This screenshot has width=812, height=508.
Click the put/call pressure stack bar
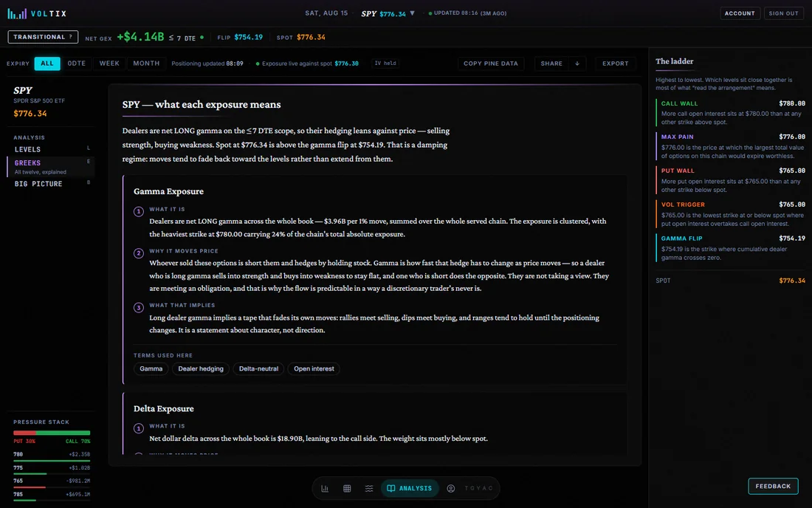tap(52, 433)
